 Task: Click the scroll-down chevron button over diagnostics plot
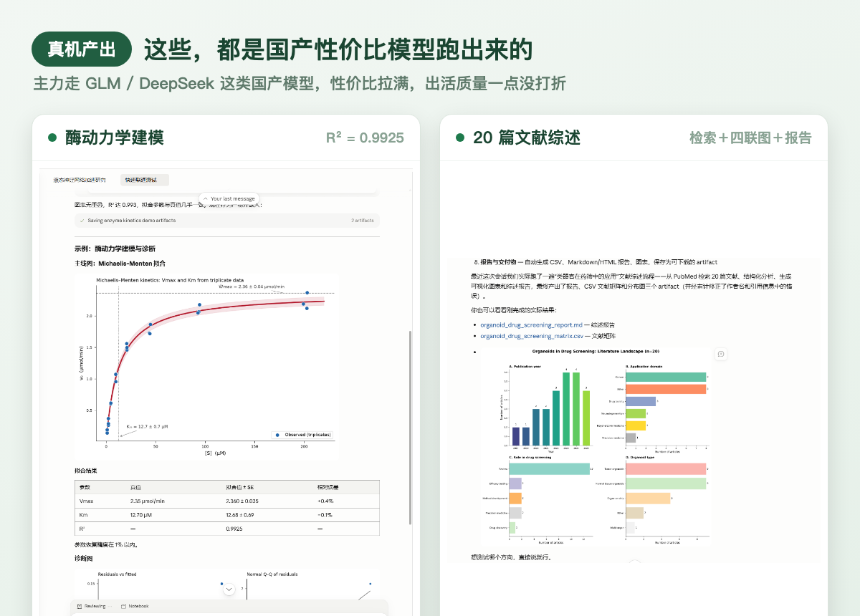[x=229, y=589]
